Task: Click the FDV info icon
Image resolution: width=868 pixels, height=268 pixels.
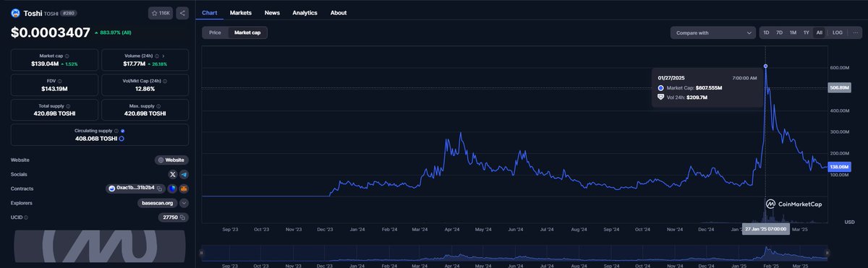Action: pos(59,81)
